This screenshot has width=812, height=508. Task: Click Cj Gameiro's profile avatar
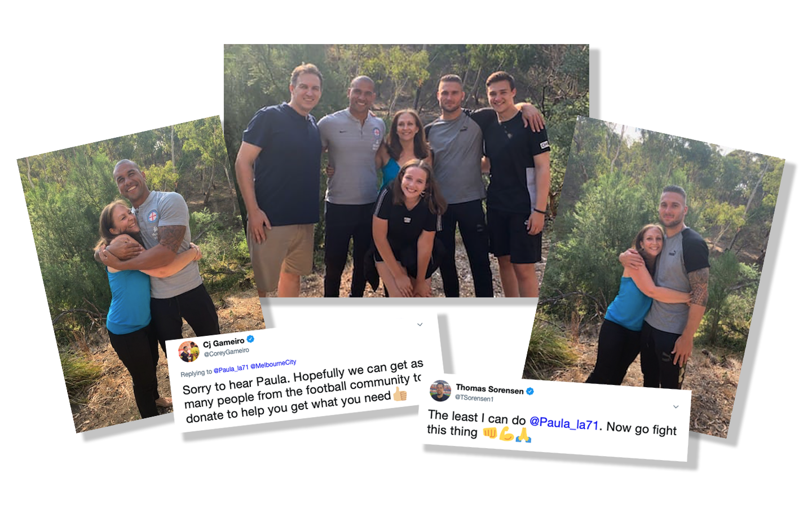[189, 352]
